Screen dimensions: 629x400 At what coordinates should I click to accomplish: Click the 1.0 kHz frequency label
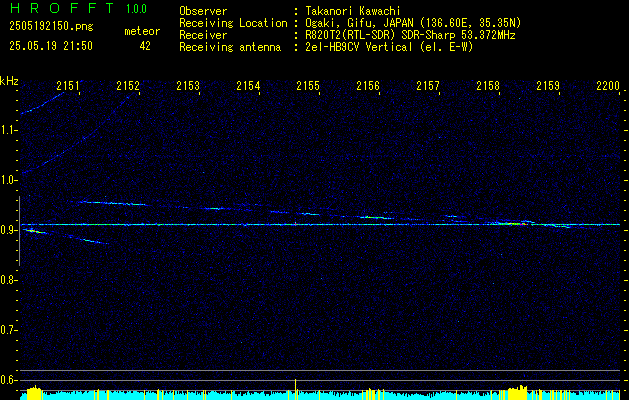(x=8, y=181)
